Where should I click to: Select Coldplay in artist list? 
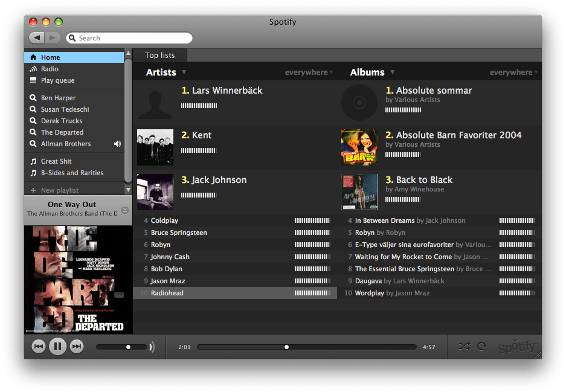point(235,220)
